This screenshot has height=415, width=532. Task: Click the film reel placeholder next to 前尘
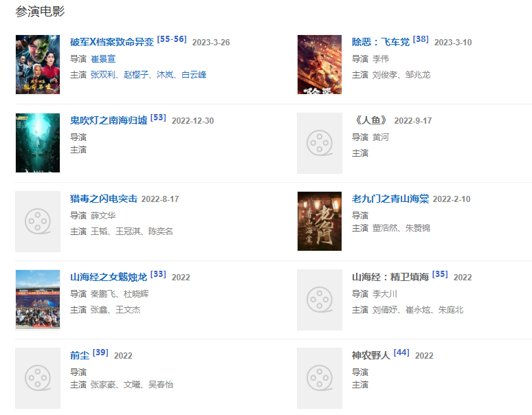tap(38, 378)
